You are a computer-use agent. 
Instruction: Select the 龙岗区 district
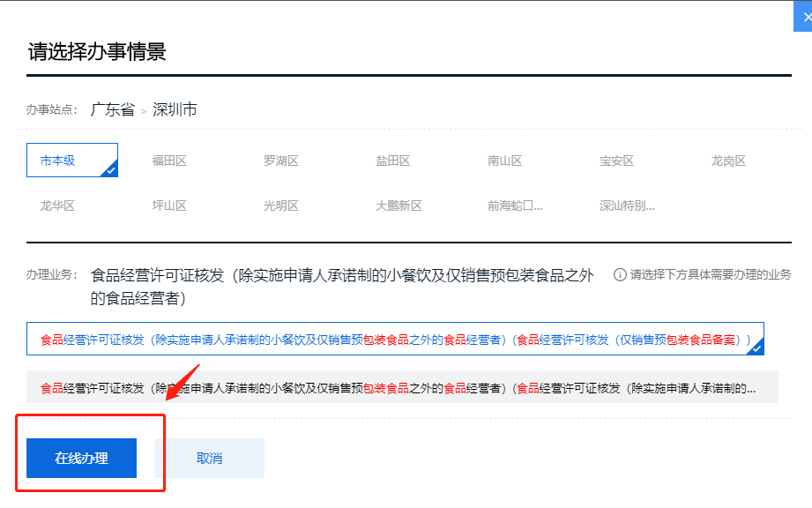729,161
